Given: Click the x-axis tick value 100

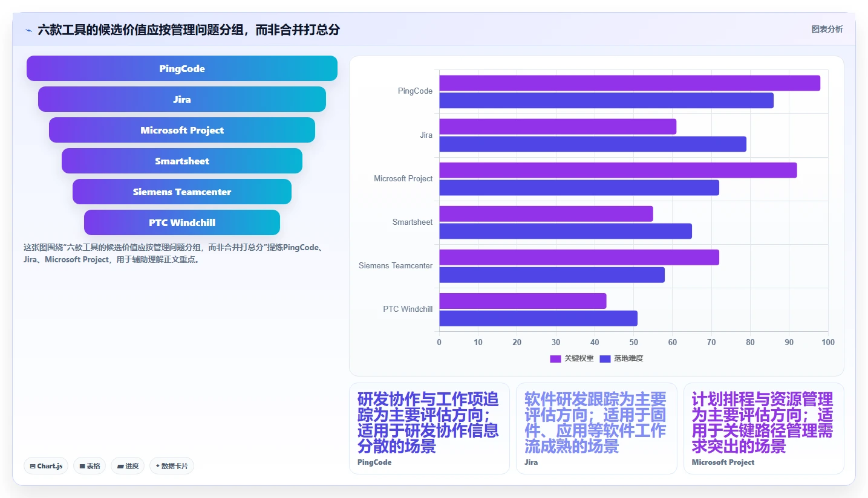Looking at the screenshot, I should 828,343.
